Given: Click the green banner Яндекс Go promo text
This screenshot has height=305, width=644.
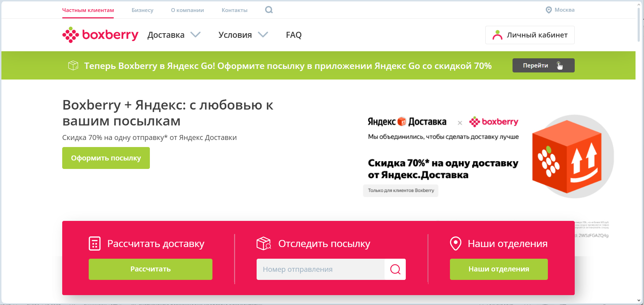Looking at the screenshot, I should pos(288,66).
